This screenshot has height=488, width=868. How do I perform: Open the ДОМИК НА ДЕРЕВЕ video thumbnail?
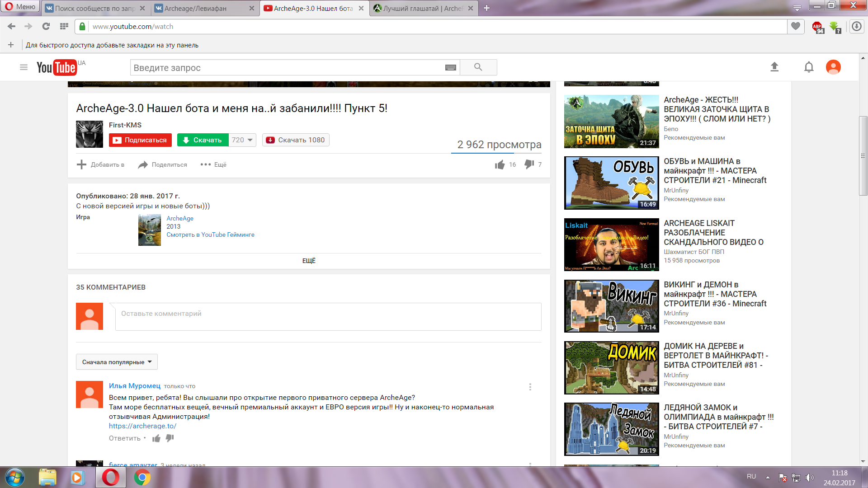611,368
